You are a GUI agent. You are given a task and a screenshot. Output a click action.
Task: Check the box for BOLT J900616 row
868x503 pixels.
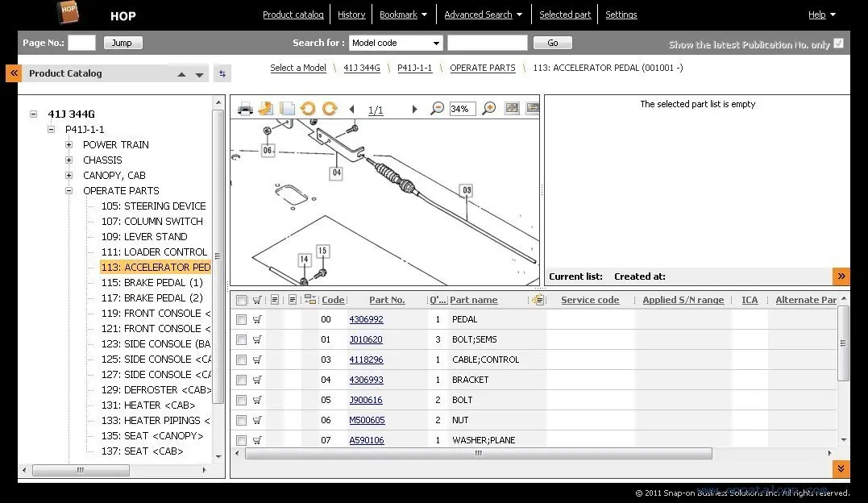click(x=241, y=400)
